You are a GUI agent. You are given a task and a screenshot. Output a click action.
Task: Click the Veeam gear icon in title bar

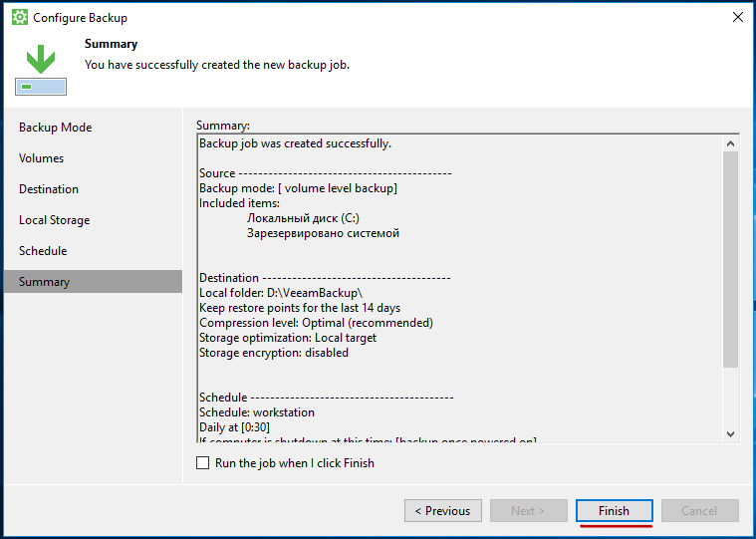tap(19, 18)
